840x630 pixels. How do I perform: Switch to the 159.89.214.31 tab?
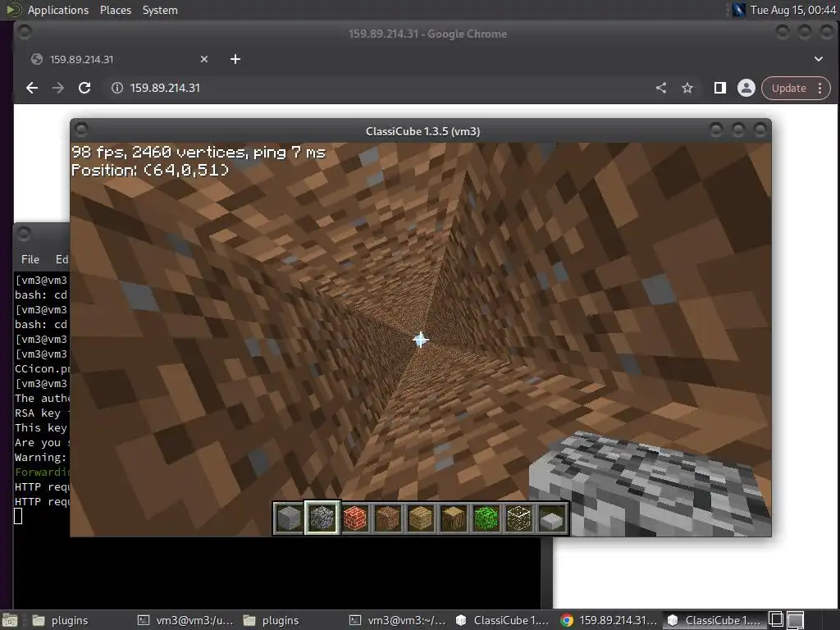120,59
